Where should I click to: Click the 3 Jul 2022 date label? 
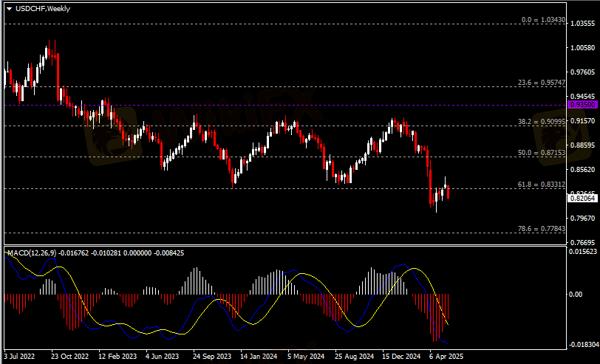click(19, 357)
